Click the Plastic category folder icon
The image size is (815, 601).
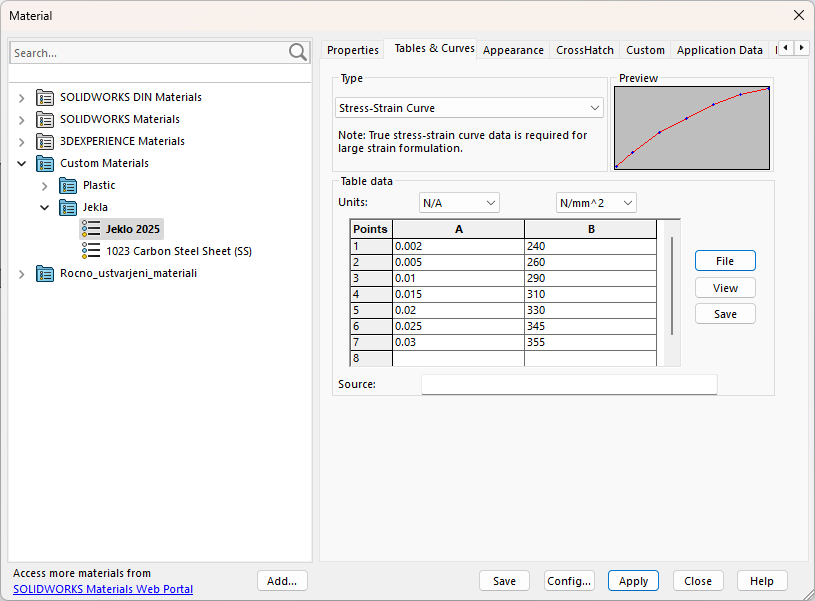pyautogui.click(x=68, y=185)
